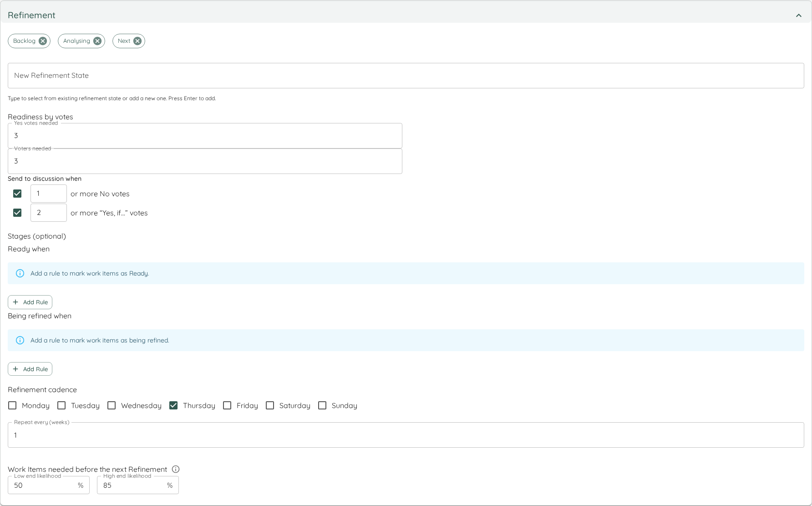Uncheck the Thursday cadence checkbox
The width and height of the screenshot is (812, 506).
click(173, 405)
